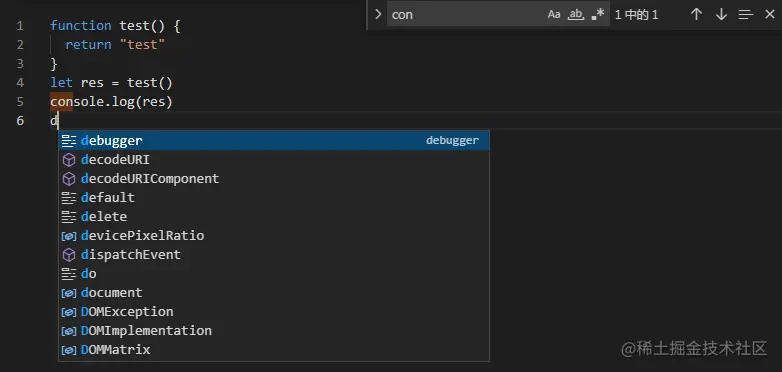This screenshot has width=782, height=372.
Task: Click cube icon beside decodeURIComponent
Action: point(68,179)
